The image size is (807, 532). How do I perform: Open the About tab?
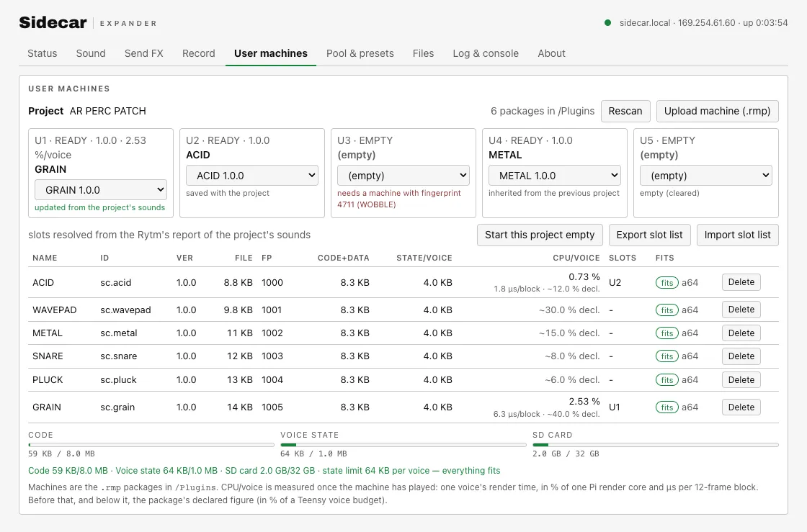click(x=551, y=53)
